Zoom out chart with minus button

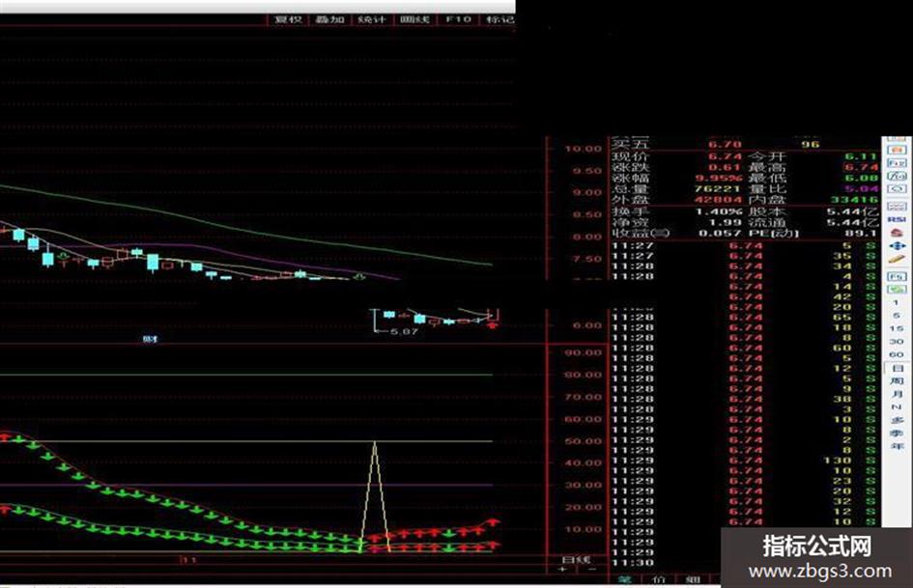pos(593,569)
